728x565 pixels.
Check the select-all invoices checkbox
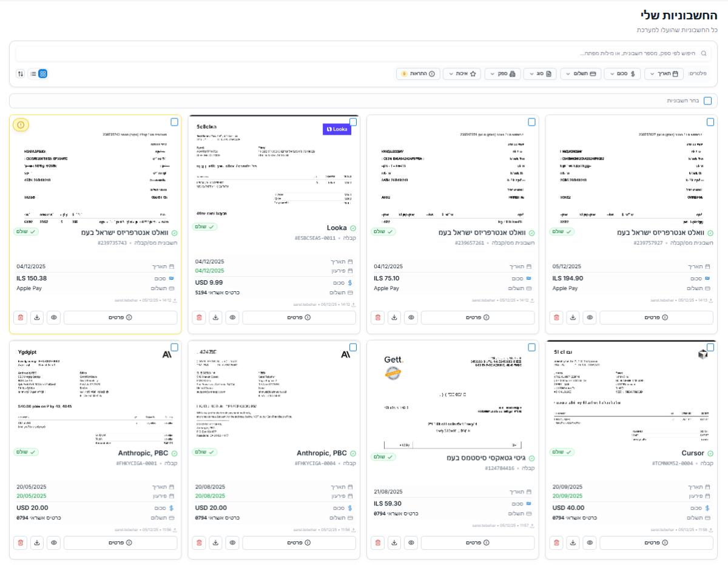[x=707, y=101]
